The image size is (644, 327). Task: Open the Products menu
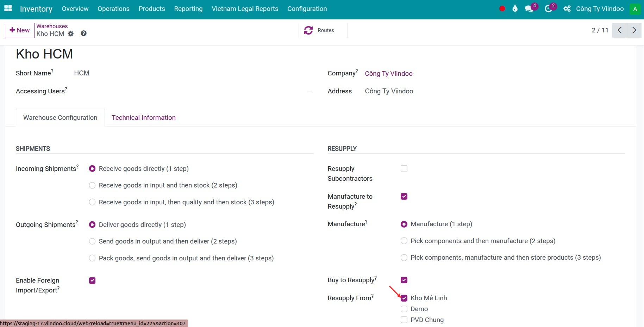[152, 9]
